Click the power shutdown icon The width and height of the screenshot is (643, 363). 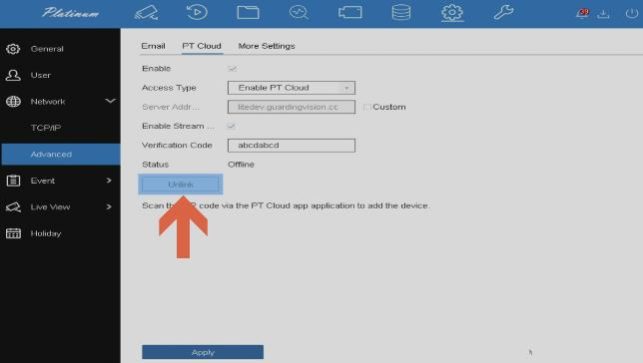[632, 13]
